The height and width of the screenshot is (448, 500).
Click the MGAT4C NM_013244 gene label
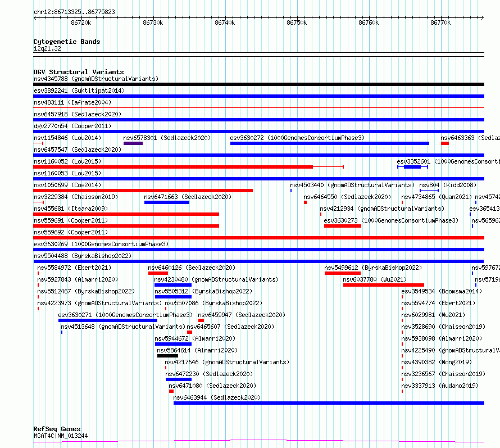[61, 436]
